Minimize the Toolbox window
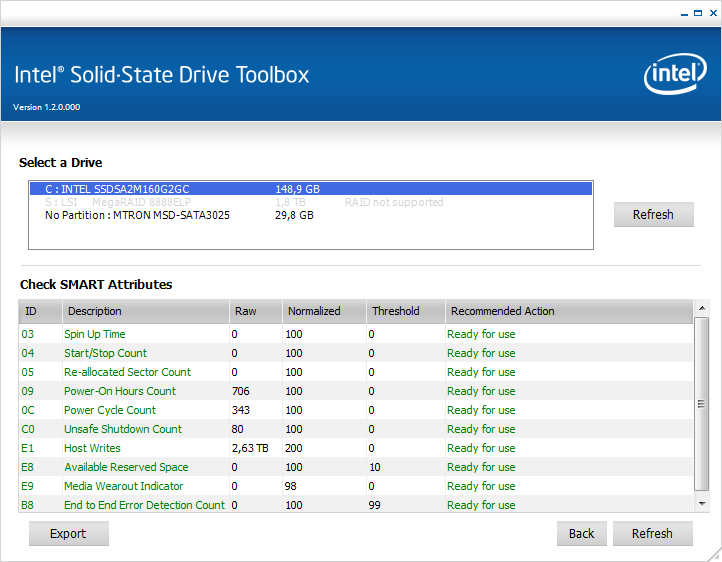This screenshot has height=562, width=722. [684, 14]
